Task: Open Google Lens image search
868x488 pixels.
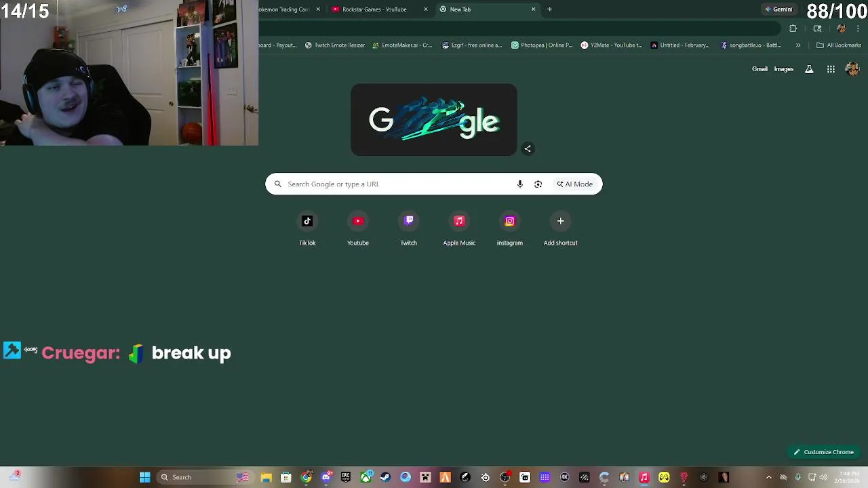Action: (x=538, y=184)
